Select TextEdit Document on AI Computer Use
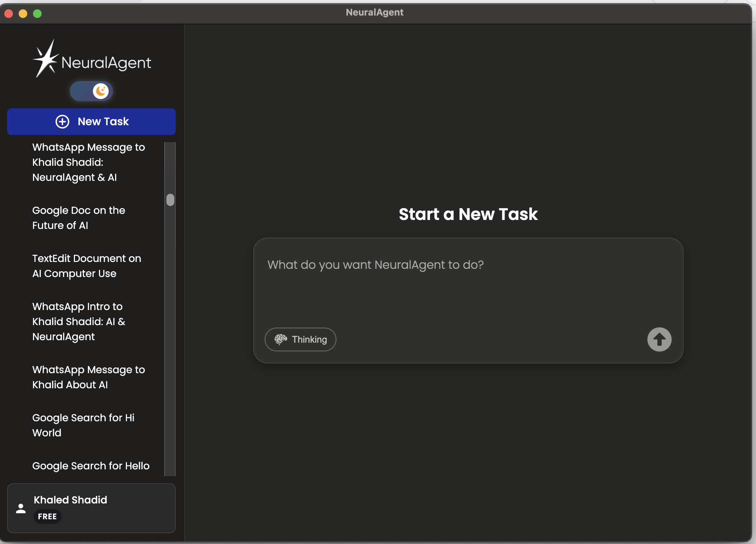 [x=86, y=266]
